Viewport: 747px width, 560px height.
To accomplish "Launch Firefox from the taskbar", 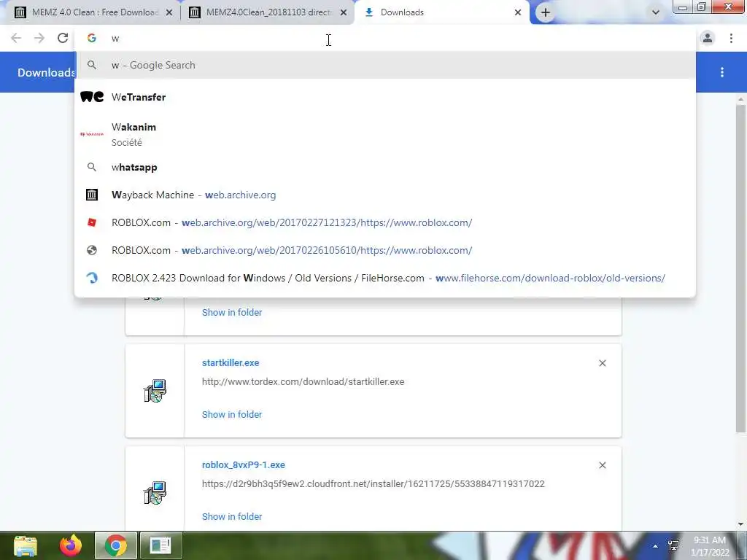I will [71, 545].
